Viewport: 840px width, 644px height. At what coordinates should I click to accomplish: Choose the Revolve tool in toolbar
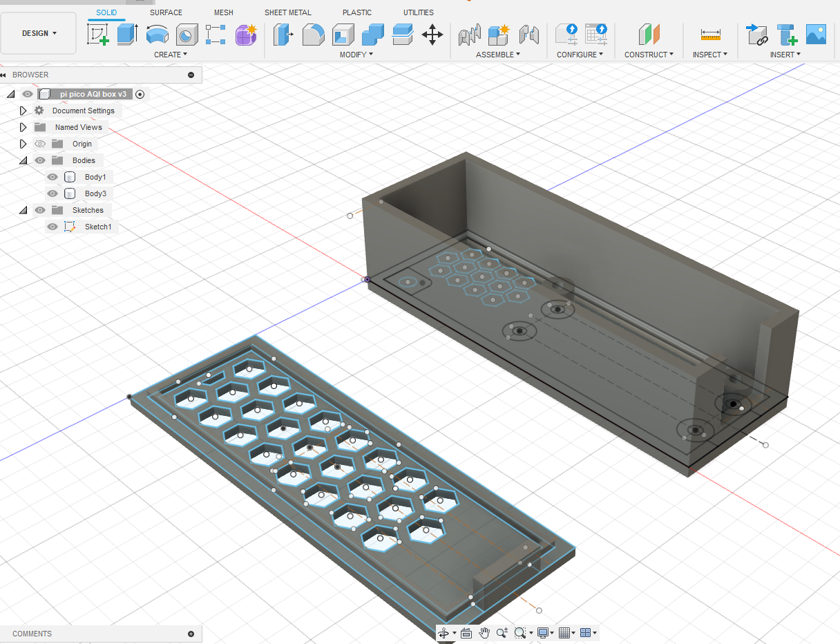click(x=157, y=35)
